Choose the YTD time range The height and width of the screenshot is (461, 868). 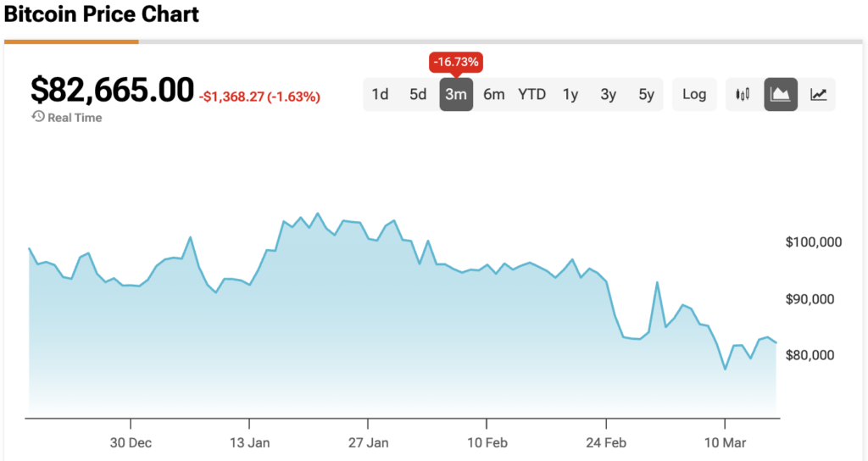click(x=532, y=94)
